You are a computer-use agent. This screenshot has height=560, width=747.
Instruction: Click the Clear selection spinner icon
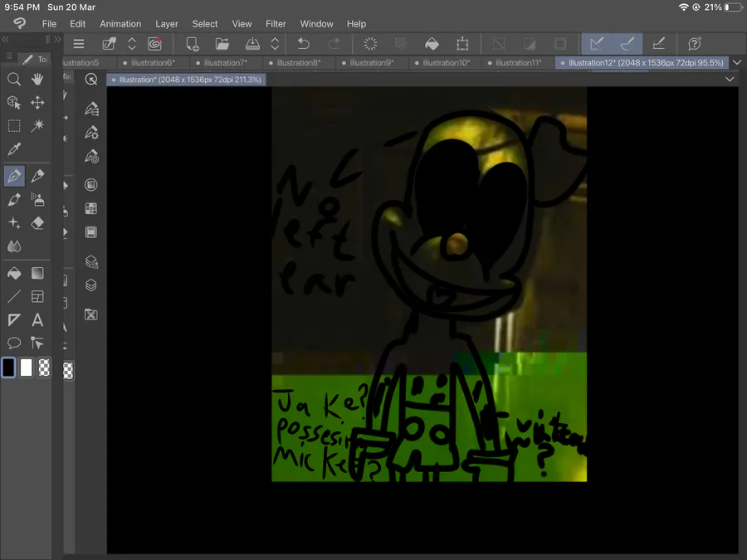click(x=370, y=44)
